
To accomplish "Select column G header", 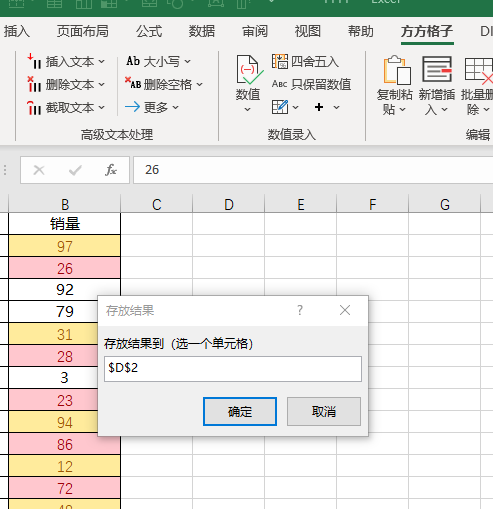I will (445, 204).
